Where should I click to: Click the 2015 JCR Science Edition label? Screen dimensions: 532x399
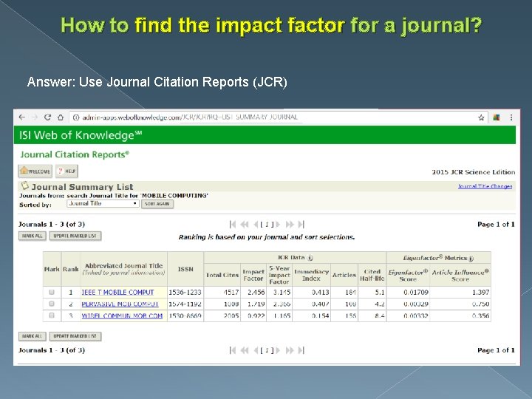click(474, 172)
